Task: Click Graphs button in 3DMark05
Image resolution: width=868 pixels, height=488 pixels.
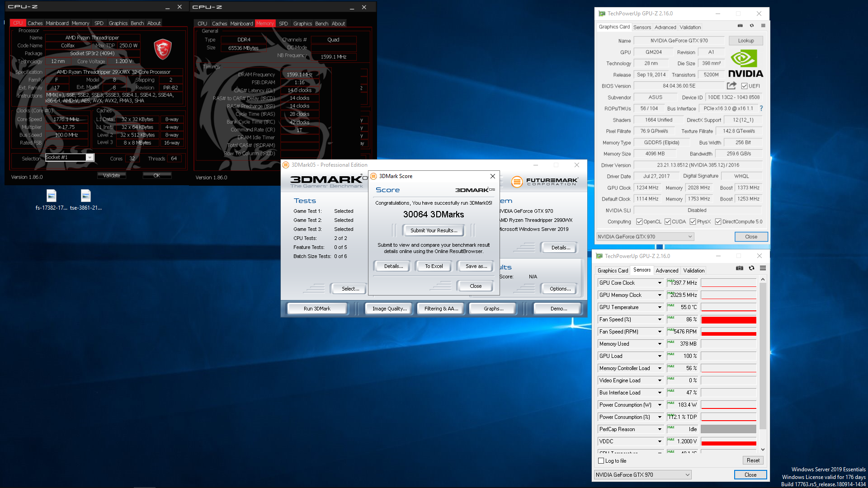Action: pyautogui.click(x=493, y=309)
